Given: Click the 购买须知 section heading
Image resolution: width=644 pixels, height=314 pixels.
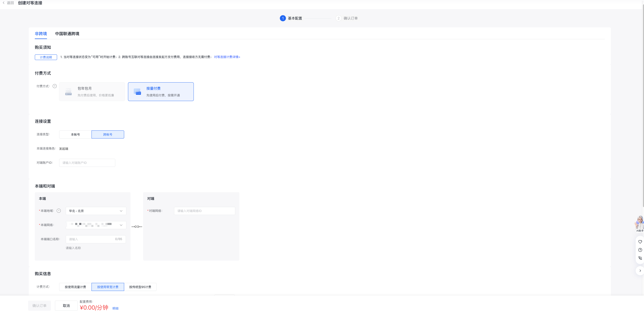Looking at the screenshot, I should click(43, 47).
